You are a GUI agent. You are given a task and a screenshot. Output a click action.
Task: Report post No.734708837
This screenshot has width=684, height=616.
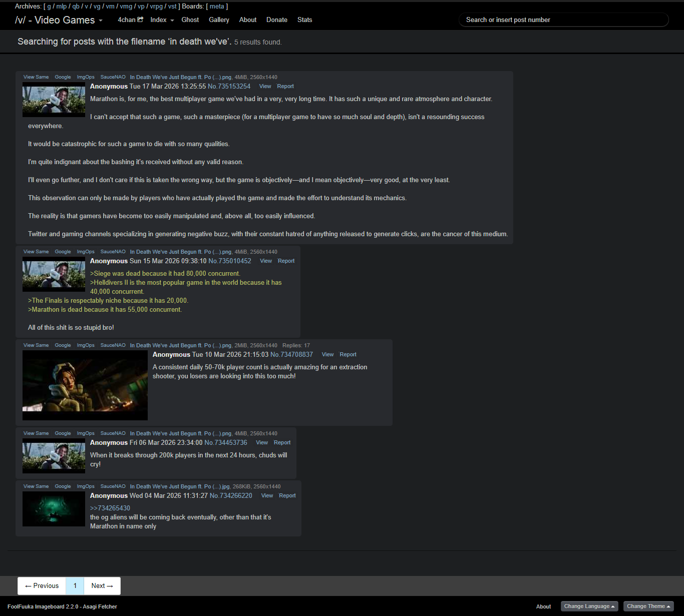click(x=348, y=355)
